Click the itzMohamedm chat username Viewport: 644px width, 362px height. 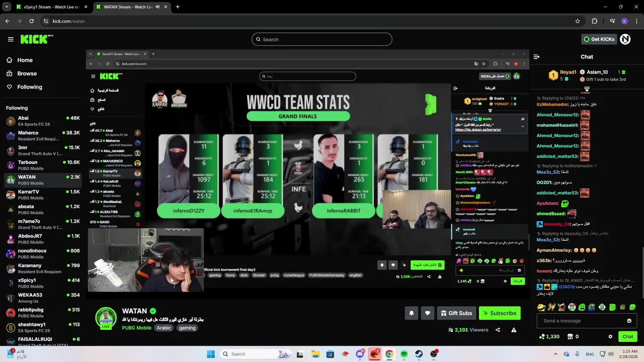[552, 105]
